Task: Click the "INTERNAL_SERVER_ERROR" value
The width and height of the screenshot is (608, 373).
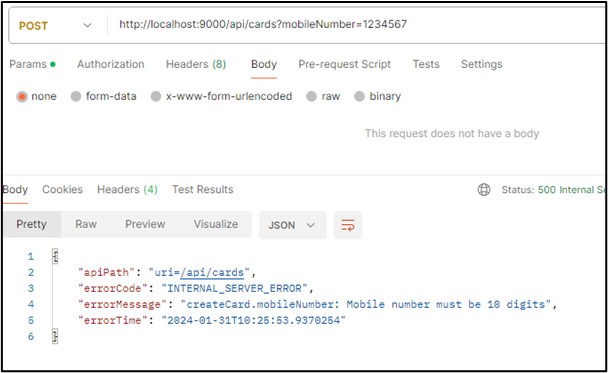Action: coord(234,288)
